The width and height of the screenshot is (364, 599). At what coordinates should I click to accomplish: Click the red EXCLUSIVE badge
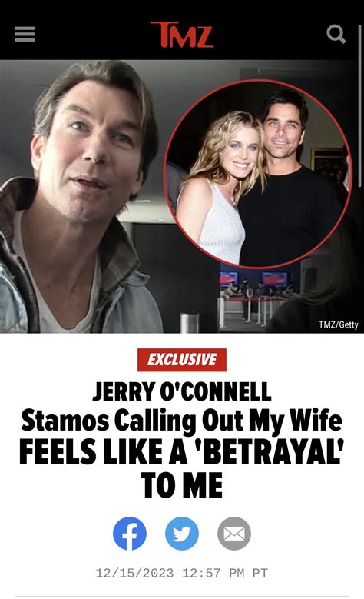pos(182,359)
